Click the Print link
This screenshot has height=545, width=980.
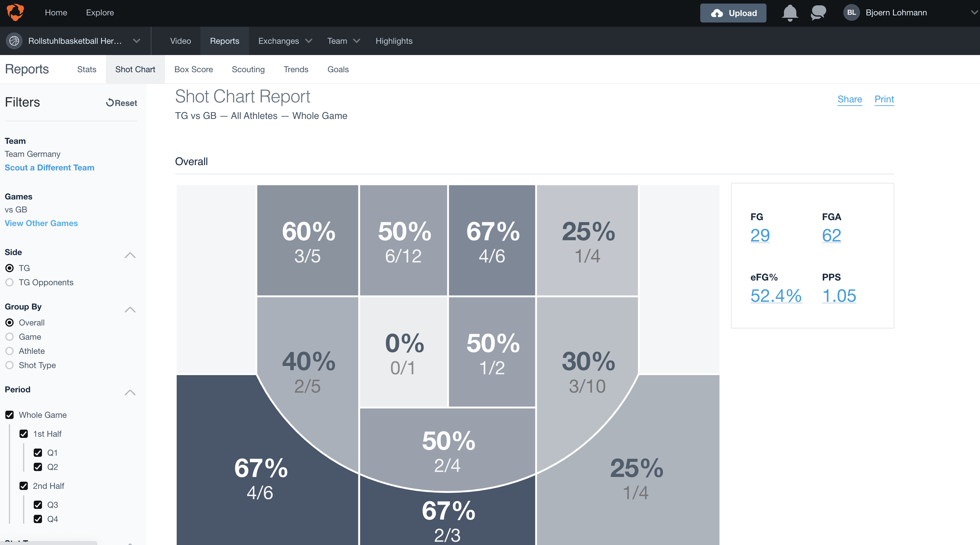pos(884,99)
